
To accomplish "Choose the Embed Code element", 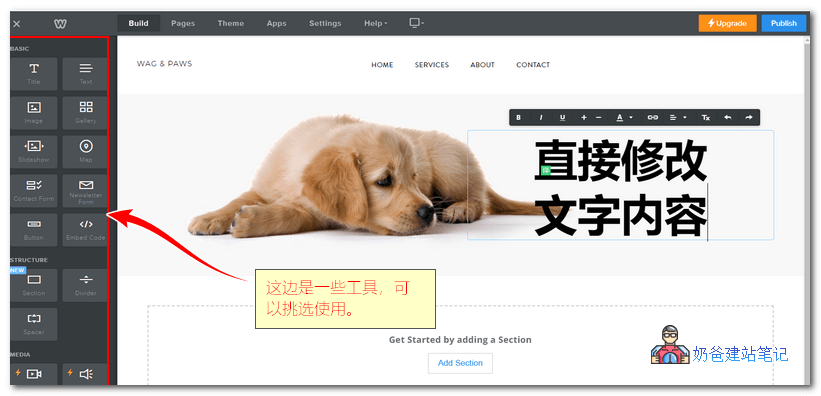I will (x=85, y=229).
